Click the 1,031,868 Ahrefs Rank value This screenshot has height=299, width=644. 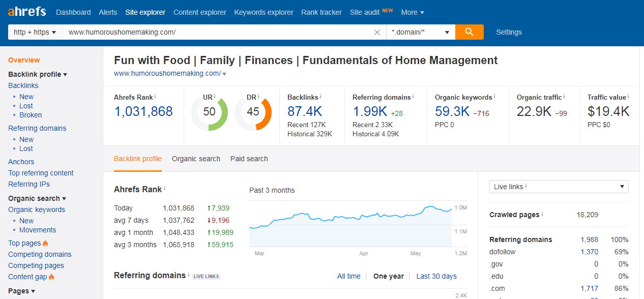pos(143,111)
